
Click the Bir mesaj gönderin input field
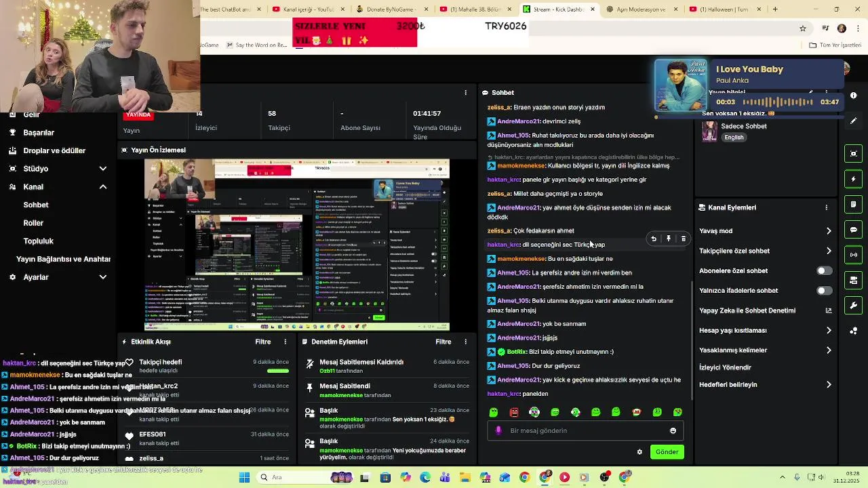click(587, 430)
